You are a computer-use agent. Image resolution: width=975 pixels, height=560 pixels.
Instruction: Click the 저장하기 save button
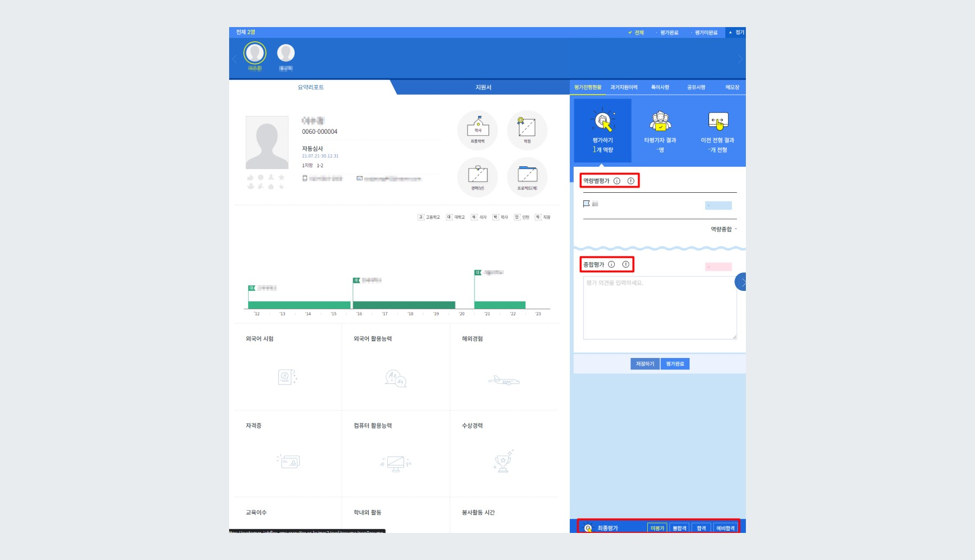[645, 363]
